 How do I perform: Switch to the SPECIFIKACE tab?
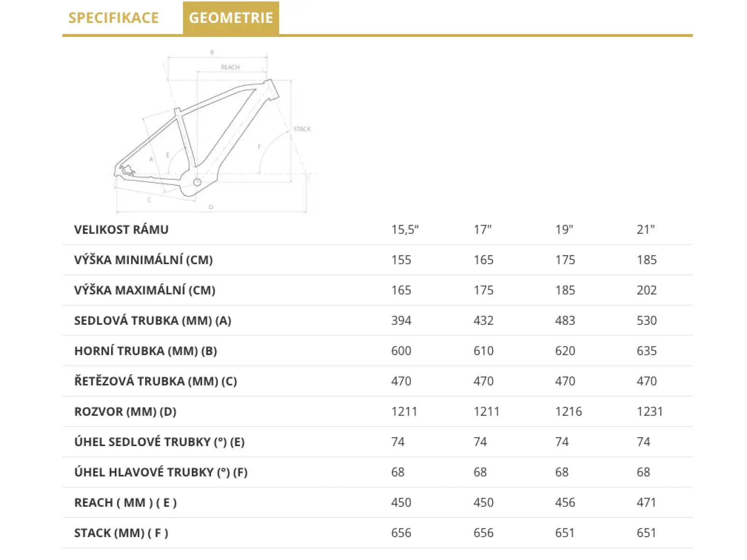pos(113,18)
